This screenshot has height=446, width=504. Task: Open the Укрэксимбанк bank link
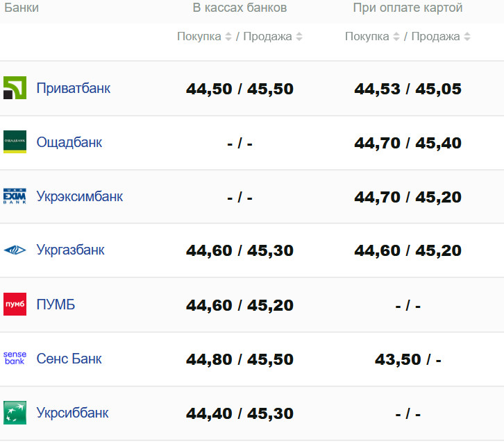(79, 196)
